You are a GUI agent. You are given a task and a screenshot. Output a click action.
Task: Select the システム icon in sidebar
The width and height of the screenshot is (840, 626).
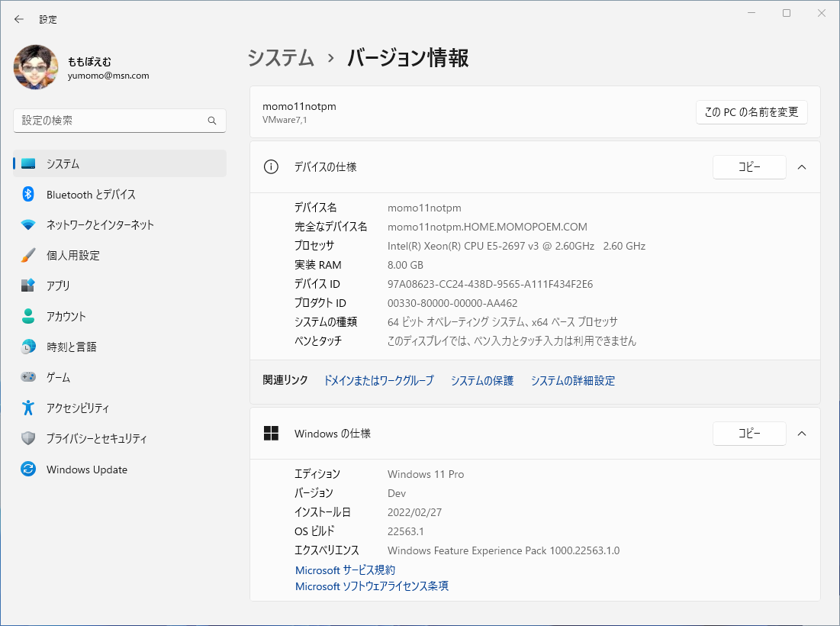click(28, 164)
